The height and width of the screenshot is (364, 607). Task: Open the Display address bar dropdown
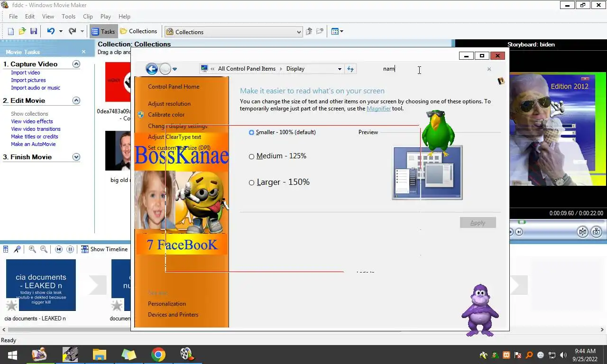(340, 69)
